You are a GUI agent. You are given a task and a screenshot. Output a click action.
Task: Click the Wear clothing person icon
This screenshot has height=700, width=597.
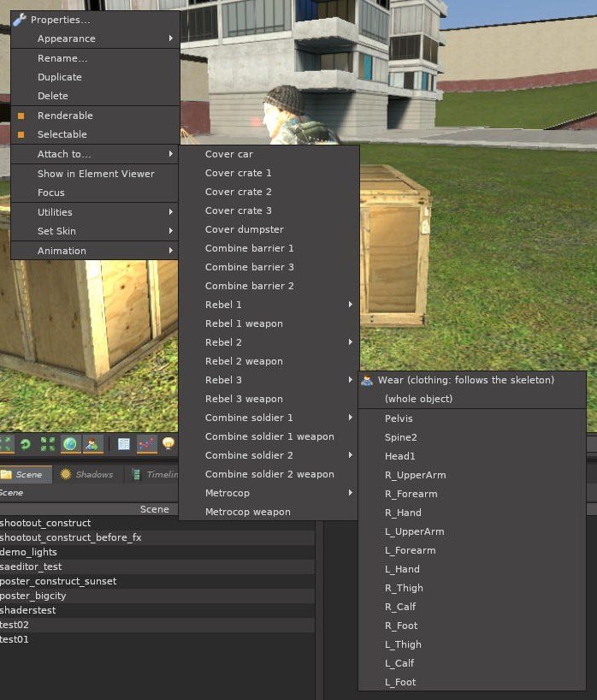point(367,380)
